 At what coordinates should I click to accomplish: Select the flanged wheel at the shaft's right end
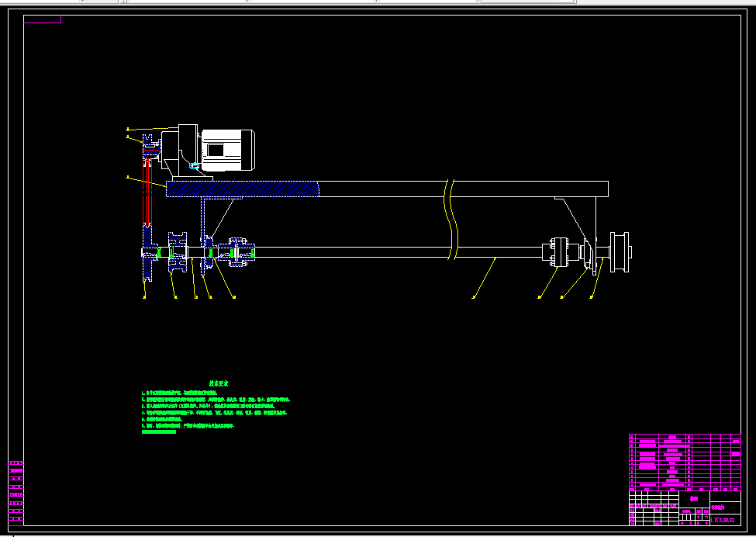[620, 252]
